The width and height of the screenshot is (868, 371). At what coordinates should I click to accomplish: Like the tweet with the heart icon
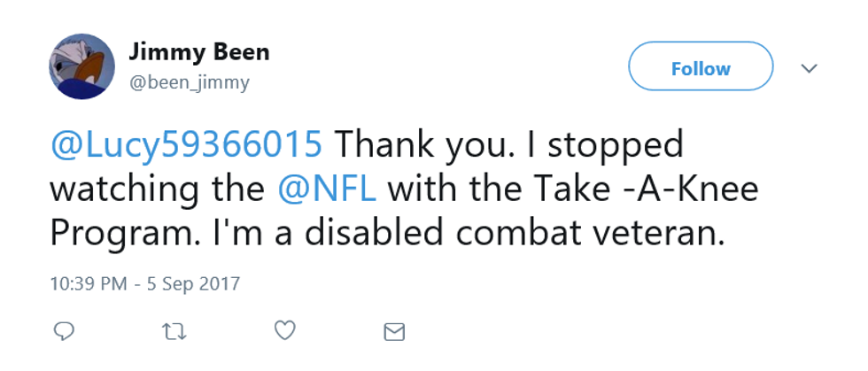[x=283, y=331]
